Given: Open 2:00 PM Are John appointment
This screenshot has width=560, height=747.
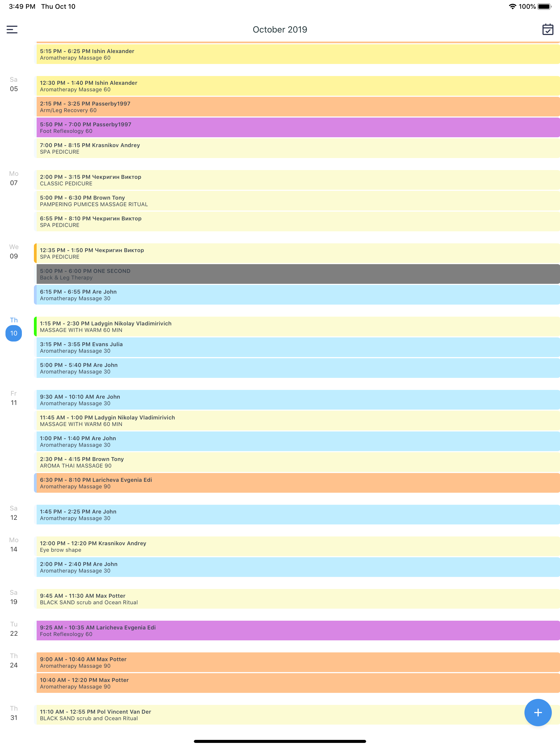Looking at the screenshot, I should click(x=297, y=567).
